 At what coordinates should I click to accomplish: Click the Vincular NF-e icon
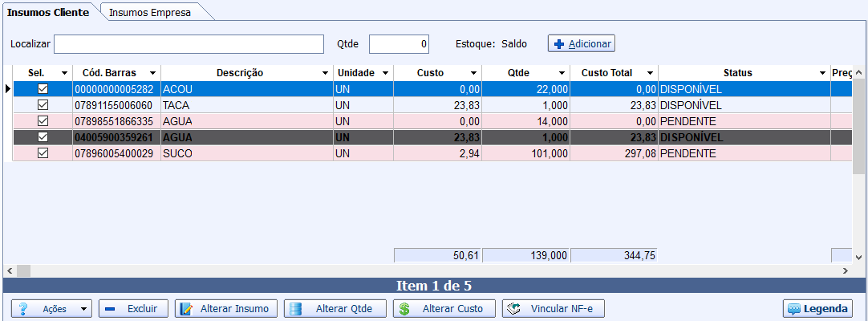(514, 309)
